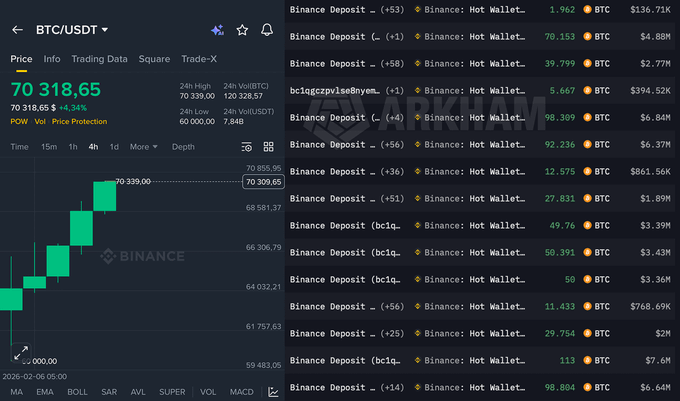Viewport: 680px width, 401px height.
Task: Open price alerts with the bell icon
Action: (266, 30)
